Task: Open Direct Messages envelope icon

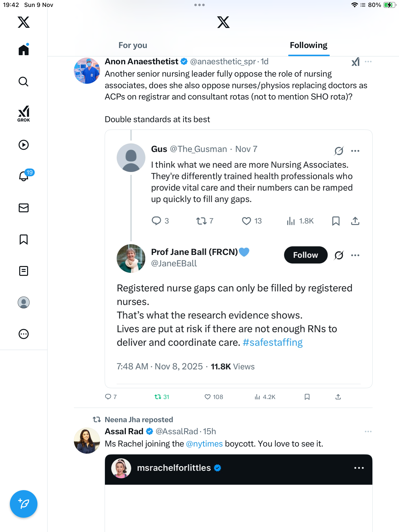Action: point(24,208)
